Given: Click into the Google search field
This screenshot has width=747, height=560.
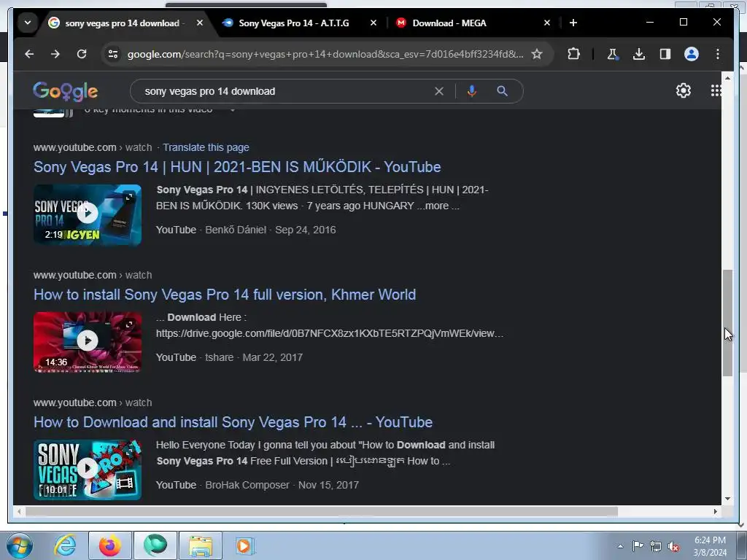Looking at the screenshot, I should [286, 91].
